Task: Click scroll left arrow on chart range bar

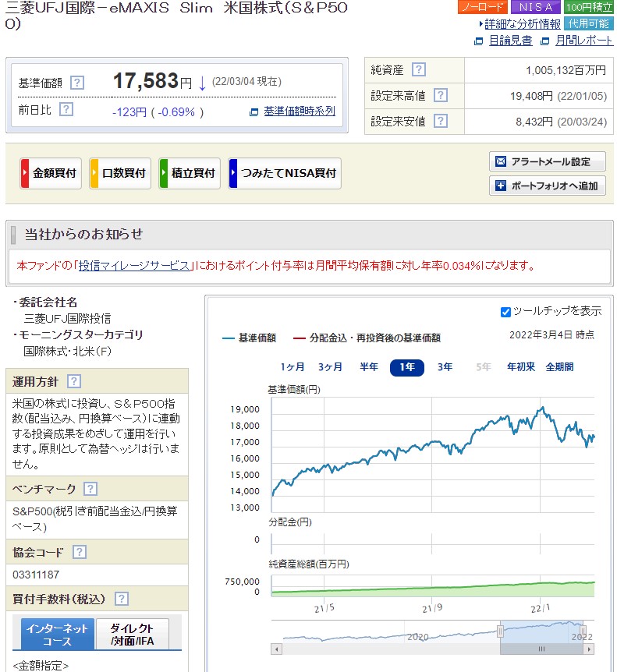Action: pyautogui.click(x=276, y=649)
